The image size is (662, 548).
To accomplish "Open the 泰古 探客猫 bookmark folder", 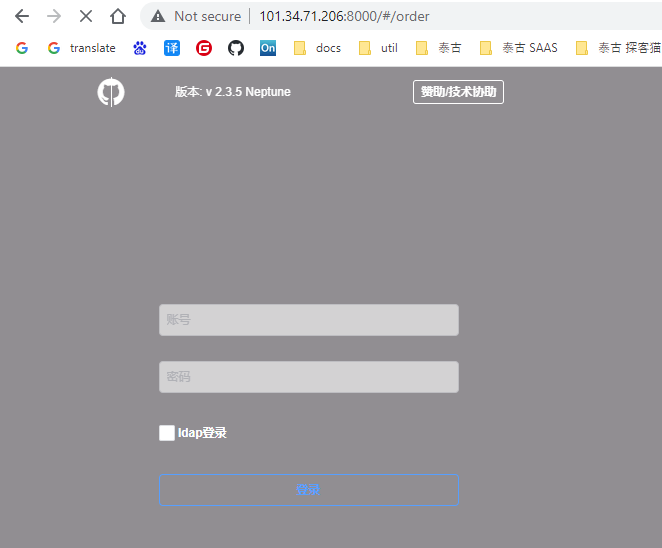I will pyautogui.click(x=619, y=48).
